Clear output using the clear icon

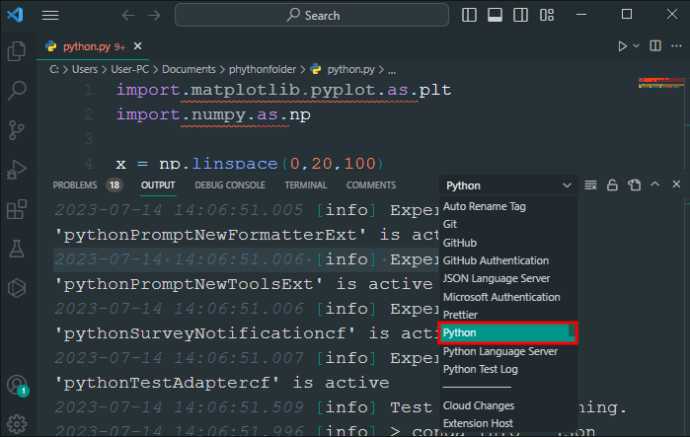coord(591,185)
